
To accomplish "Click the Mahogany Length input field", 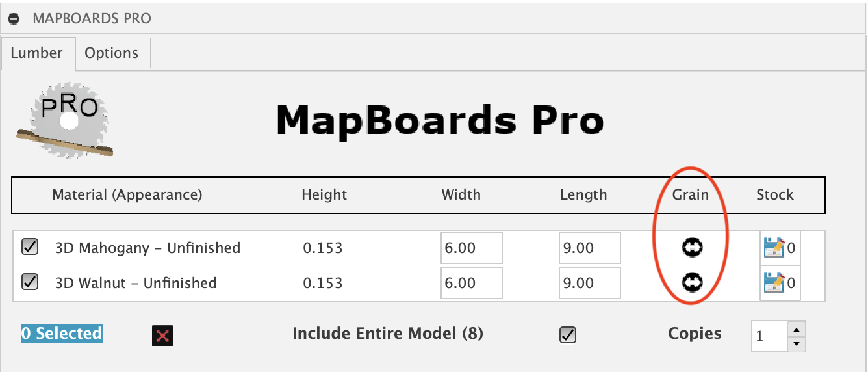I will [x=589, y=248].
